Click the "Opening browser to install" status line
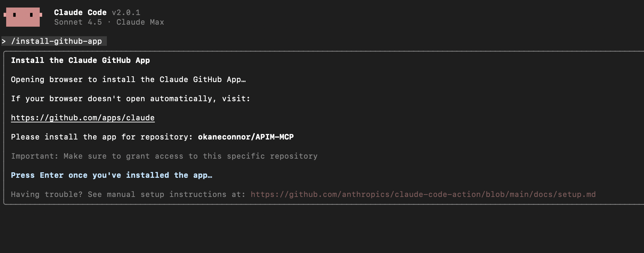This screenshot has width=644, height=253. pos(128,80)
